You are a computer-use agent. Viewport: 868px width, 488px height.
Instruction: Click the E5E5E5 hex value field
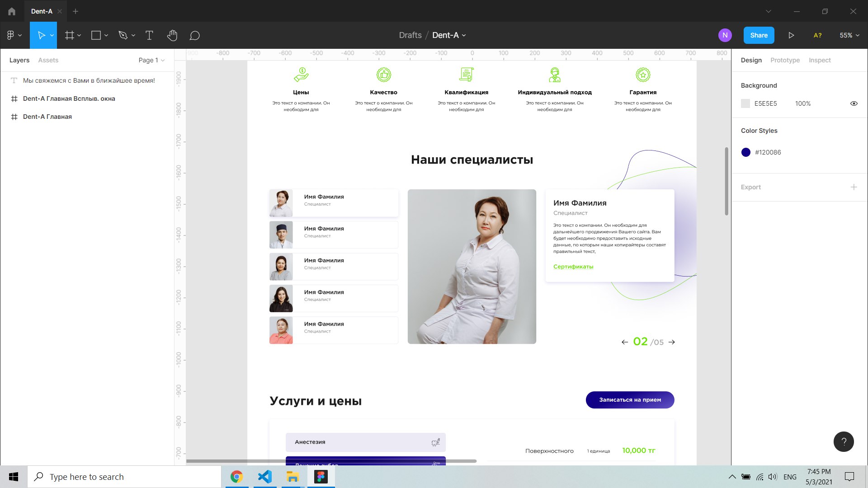click(x=765, y=103)
